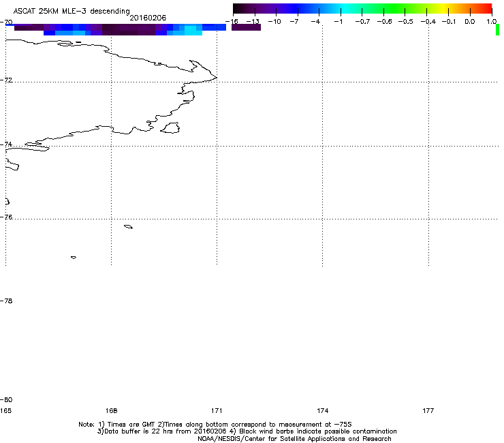The width and height of the screenshot is (504, 443).
Task: Click the title 'ASCAT 25KM MLE-3 descending'
Action: tap(72, 11)
